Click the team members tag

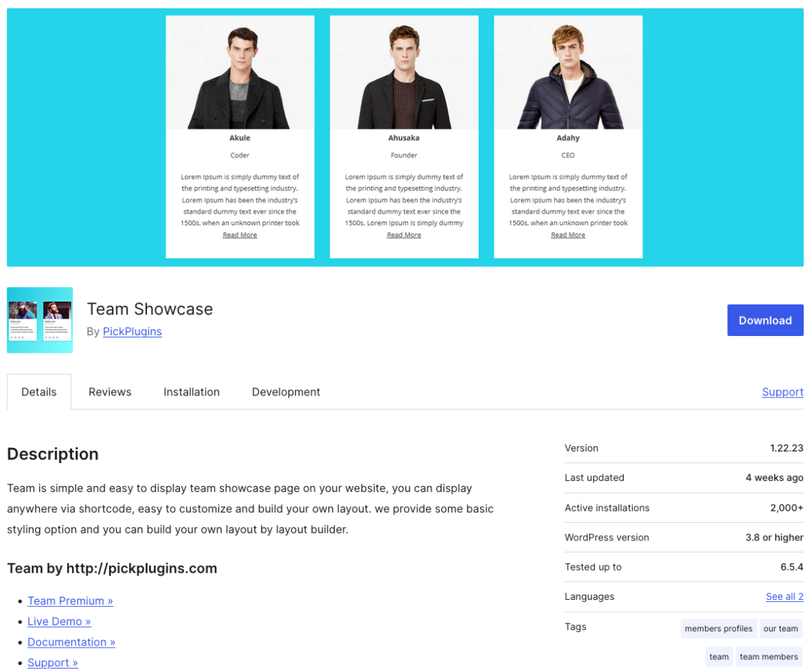point(769,657)
